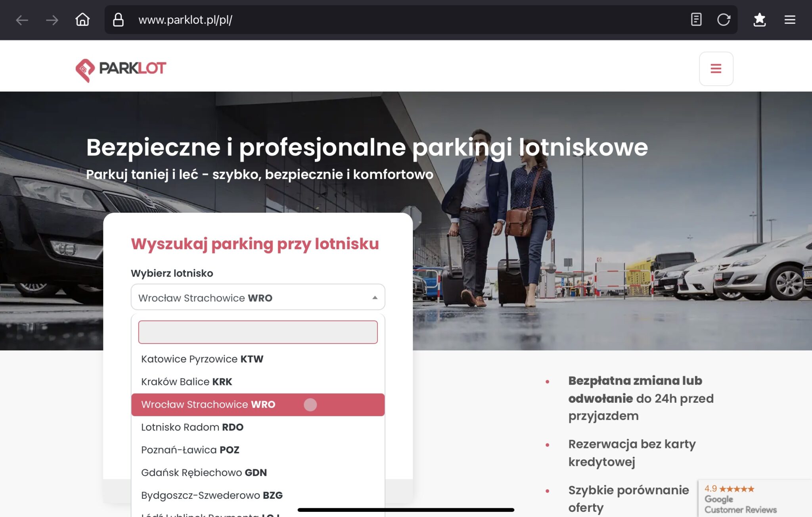Open bookmarks star icon in toolbar

point(759,19)
